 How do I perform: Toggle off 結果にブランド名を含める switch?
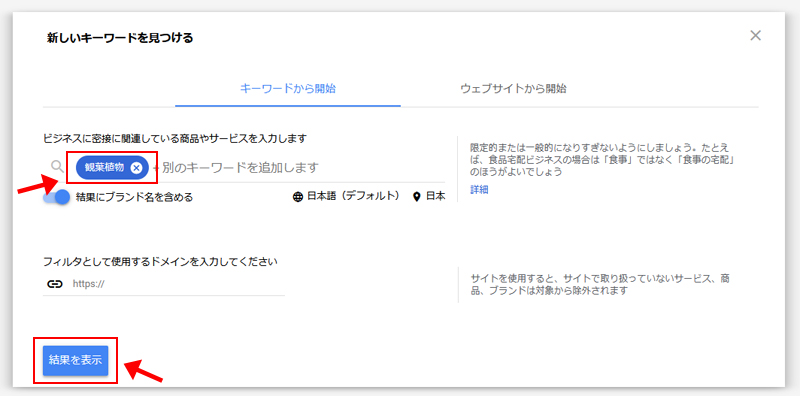coord(57,197)
